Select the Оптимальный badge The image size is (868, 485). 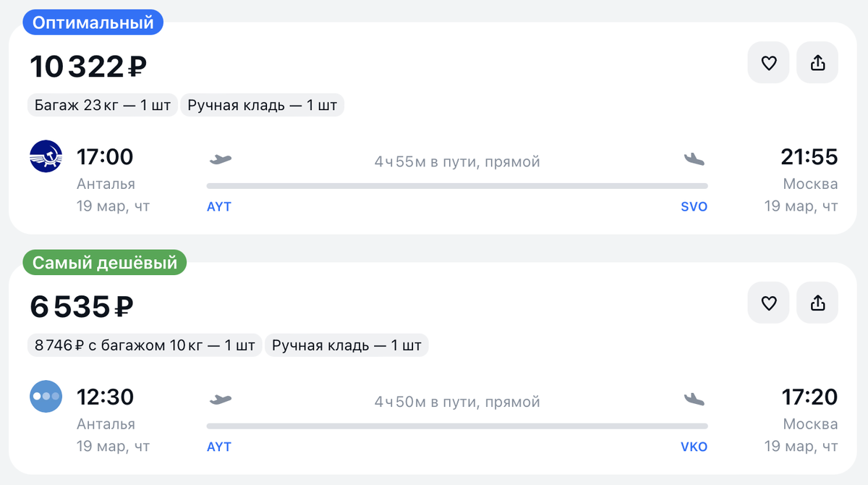[93, 22]
